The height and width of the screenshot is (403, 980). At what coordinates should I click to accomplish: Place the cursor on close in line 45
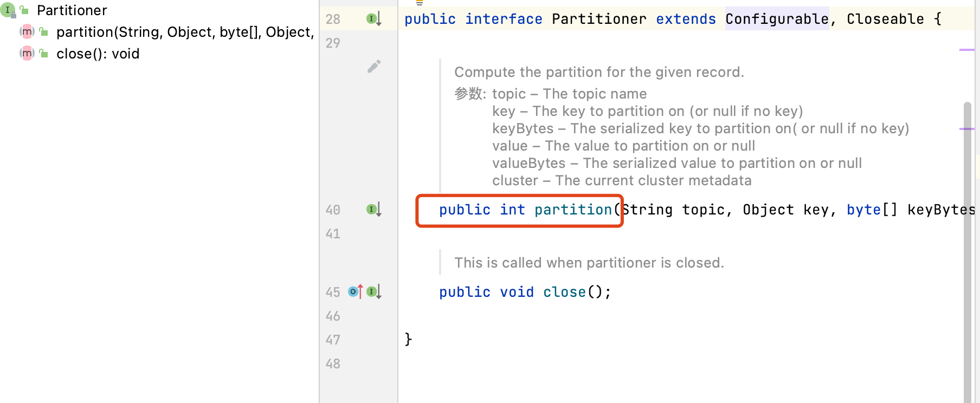tap(564, 292)
